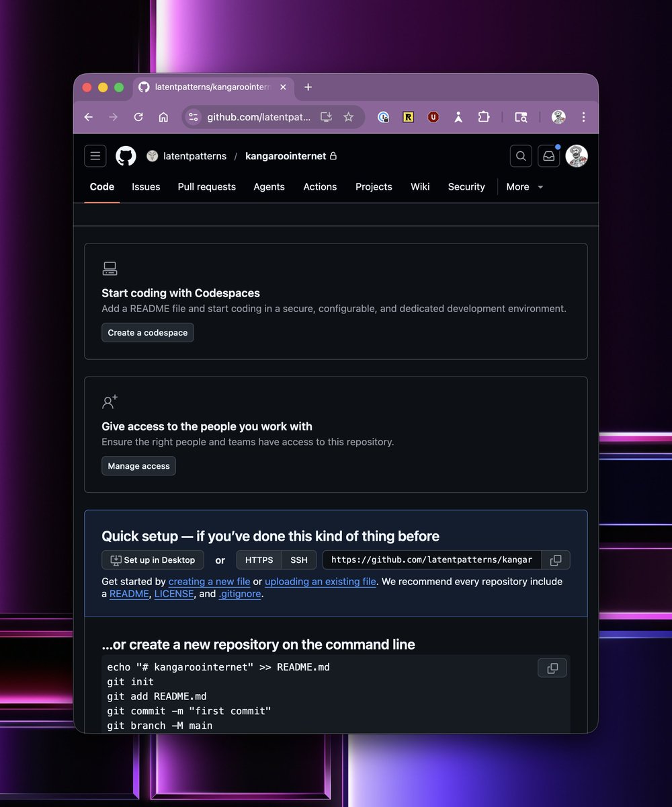
Task: Select the SSH clone option
Action: click(x=299, y=560)
